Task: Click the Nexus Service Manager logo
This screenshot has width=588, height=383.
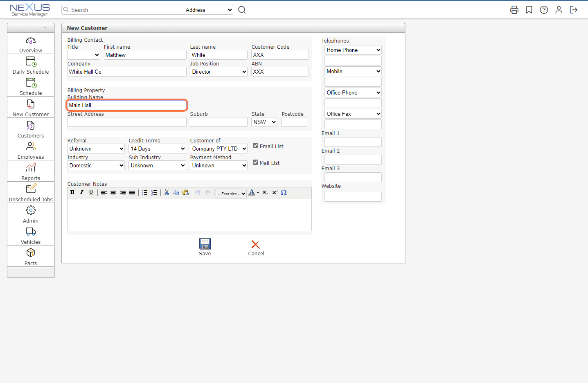Action: pyautogui.click(x=30, y=10)
